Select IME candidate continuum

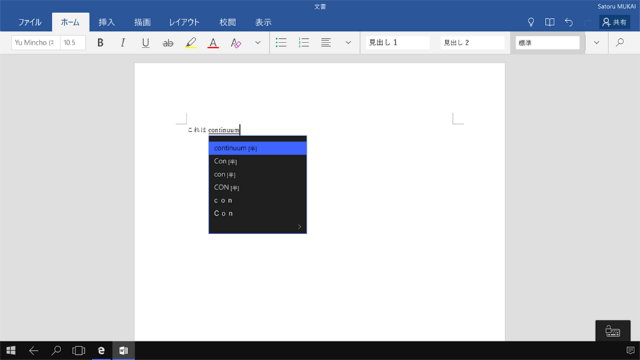[258, 148]
